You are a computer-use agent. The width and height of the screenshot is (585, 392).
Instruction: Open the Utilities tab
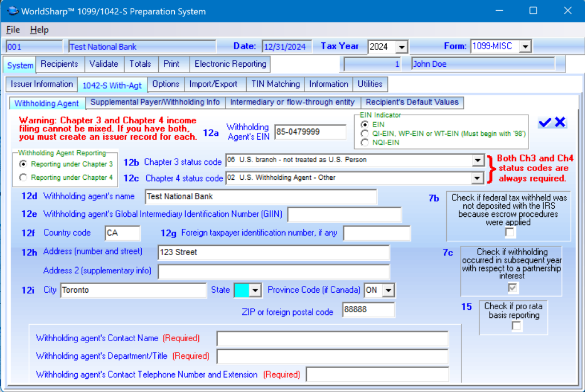click(x=370, y=84)
